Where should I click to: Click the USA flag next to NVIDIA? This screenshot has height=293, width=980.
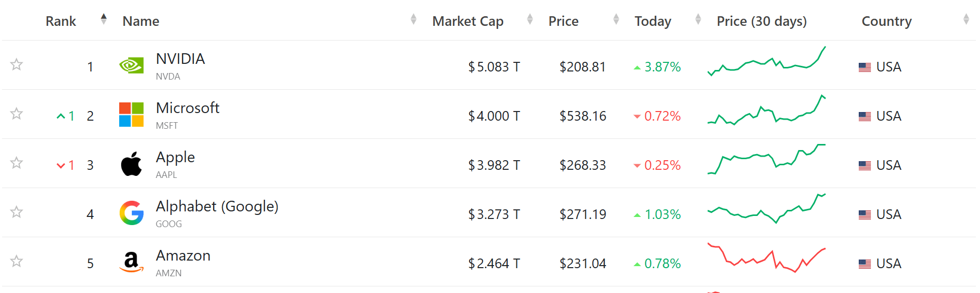coord(864,66)
